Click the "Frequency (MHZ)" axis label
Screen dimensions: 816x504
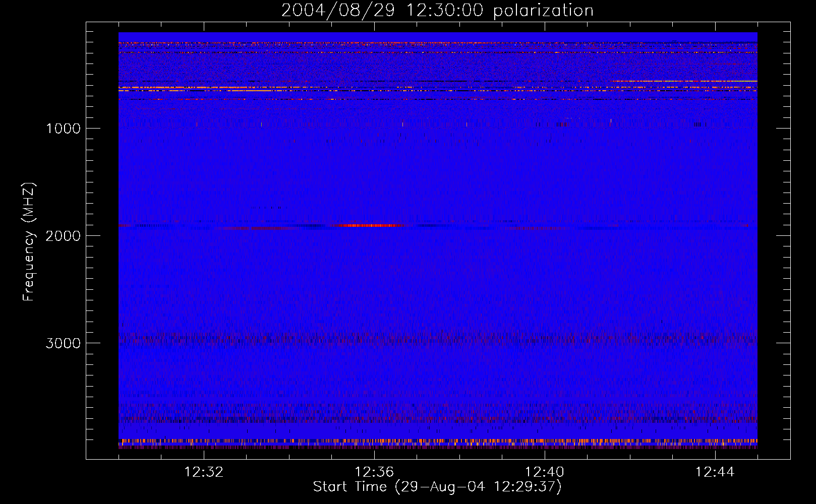coord(29,242)
